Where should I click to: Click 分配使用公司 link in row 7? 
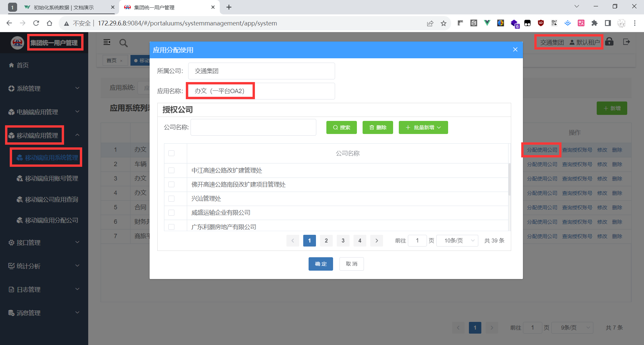tap(542, 236)
